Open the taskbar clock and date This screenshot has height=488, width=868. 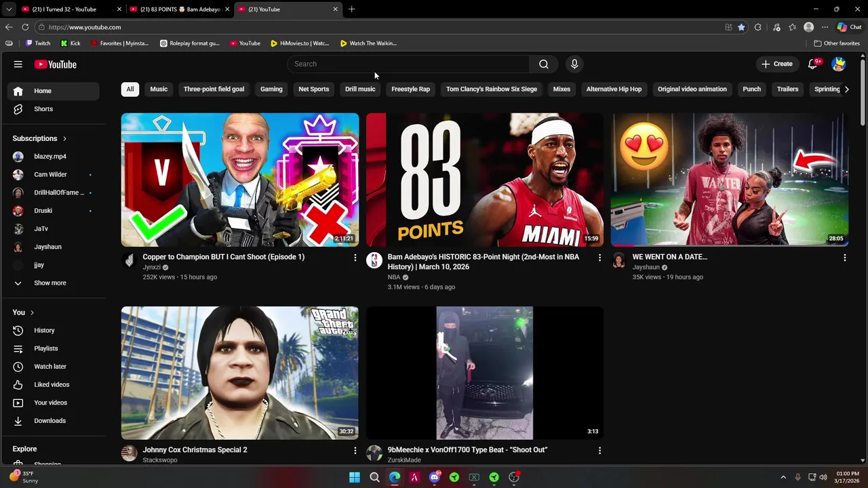click(x=848, y=477)
